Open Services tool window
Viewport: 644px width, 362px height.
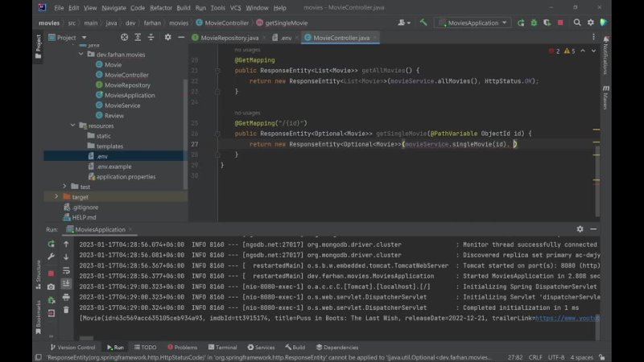click(261, 348)
